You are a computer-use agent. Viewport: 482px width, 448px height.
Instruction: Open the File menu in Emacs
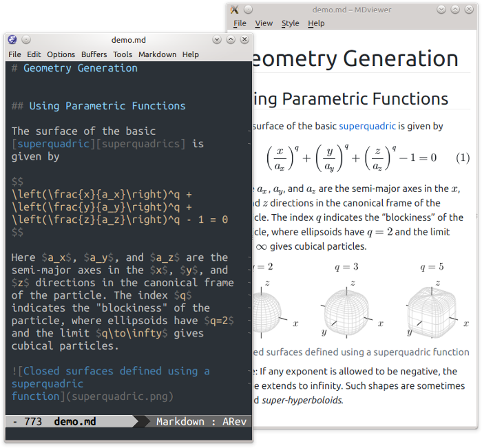coord(14,54)
